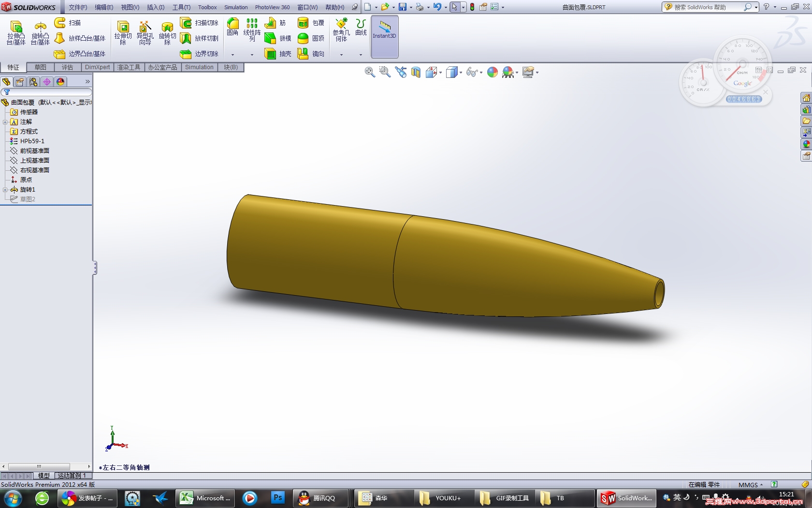
Task: Switch to the 运动算例 1 tab
Action: (72, 476)
